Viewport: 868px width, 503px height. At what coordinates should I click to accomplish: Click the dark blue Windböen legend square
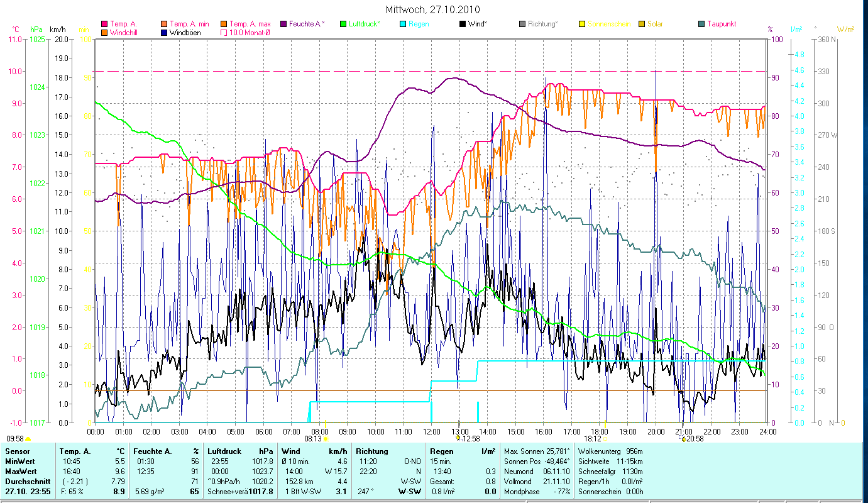point(164,32)
